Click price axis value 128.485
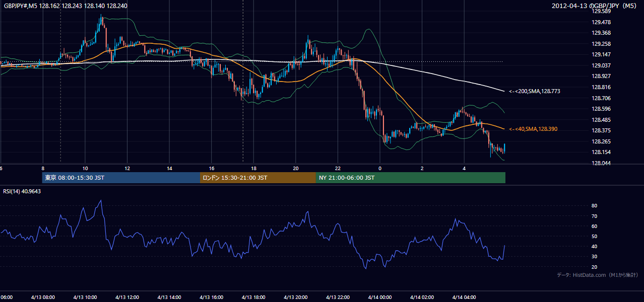This screenshot has width=644, height=302. point(601,120)
